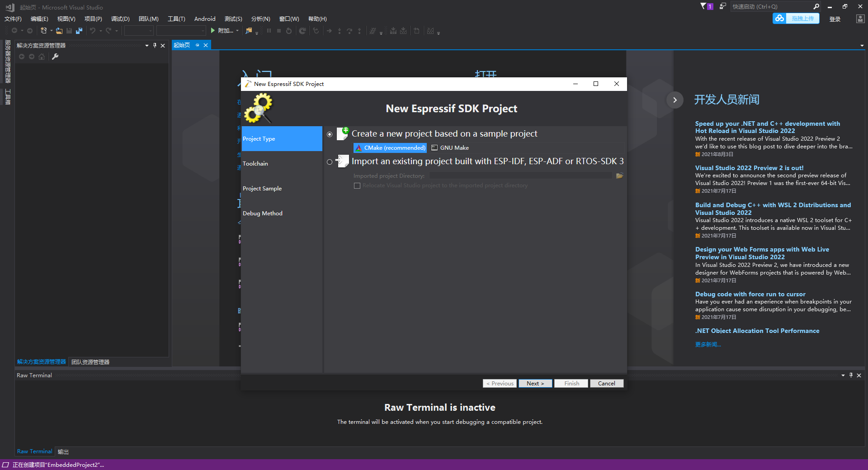Click the account avatar icon

point(860,19)
